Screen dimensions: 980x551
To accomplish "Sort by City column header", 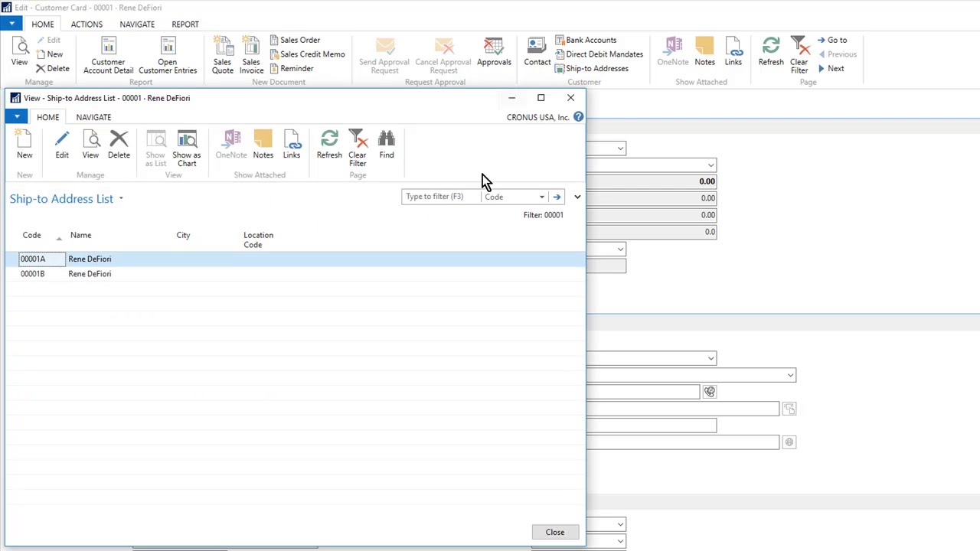I will [183, 235].
